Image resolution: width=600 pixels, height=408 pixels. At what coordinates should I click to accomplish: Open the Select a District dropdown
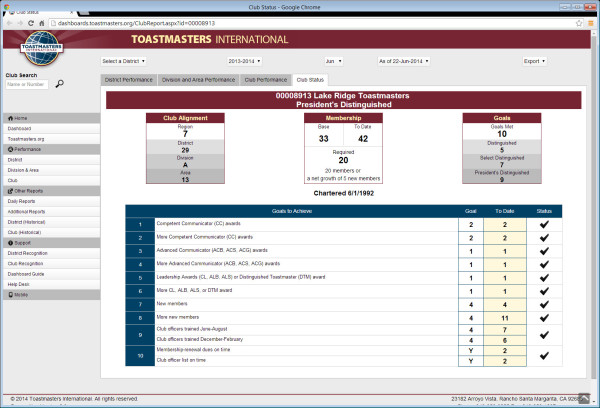124,61
